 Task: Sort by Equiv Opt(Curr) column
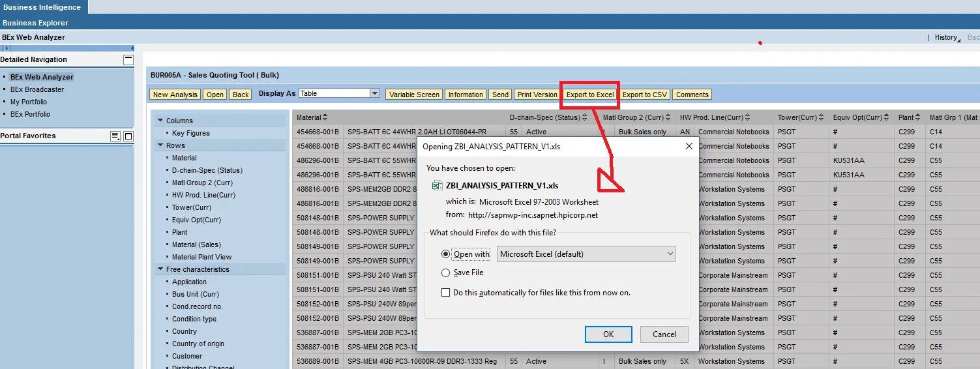coord(887,117)
